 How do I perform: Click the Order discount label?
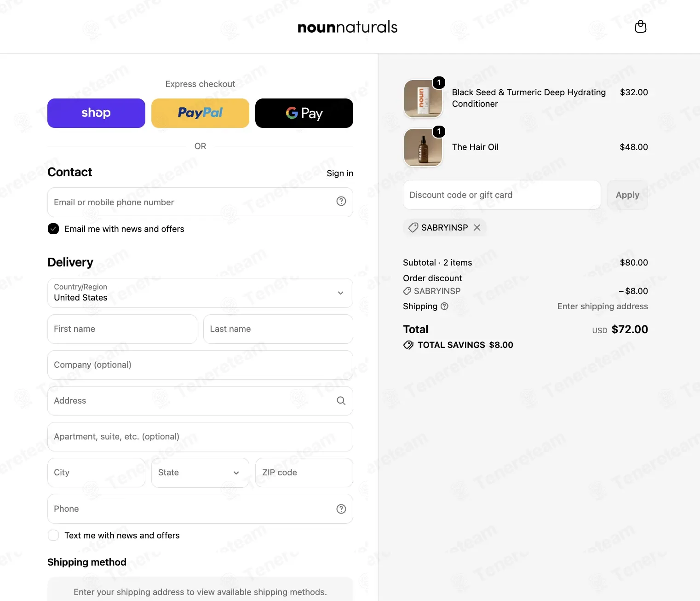point(432,278)
